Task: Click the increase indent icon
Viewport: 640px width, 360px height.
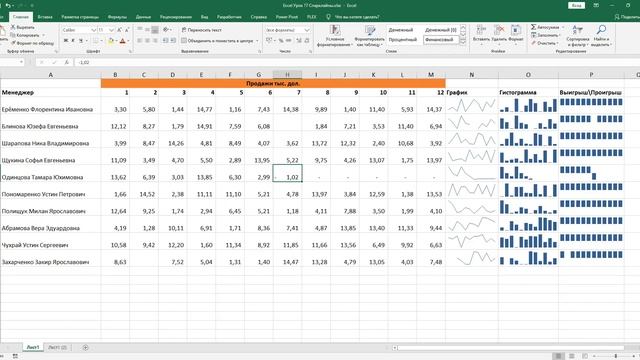Action: [173, 40]
